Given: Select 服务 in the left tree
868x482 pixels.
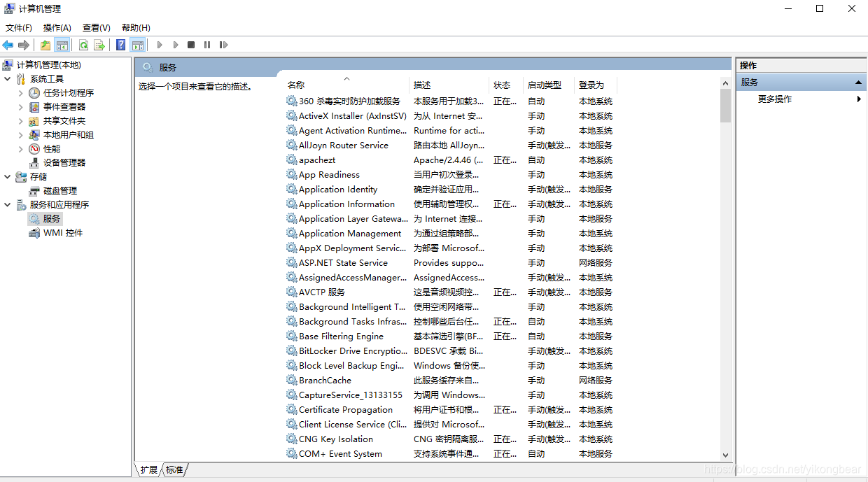Looking at the screenshot, I should coord(52,219).
